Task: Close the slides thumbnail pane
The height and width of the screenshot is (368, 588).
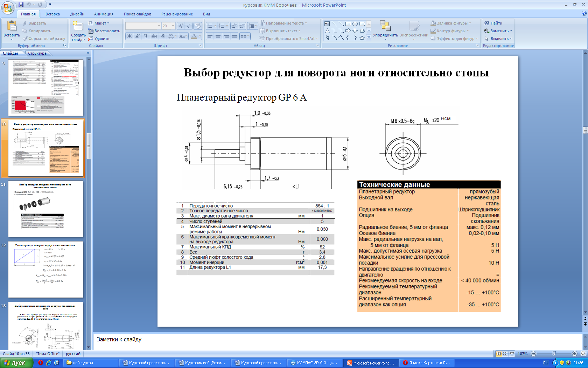Action: coord(88,53)
